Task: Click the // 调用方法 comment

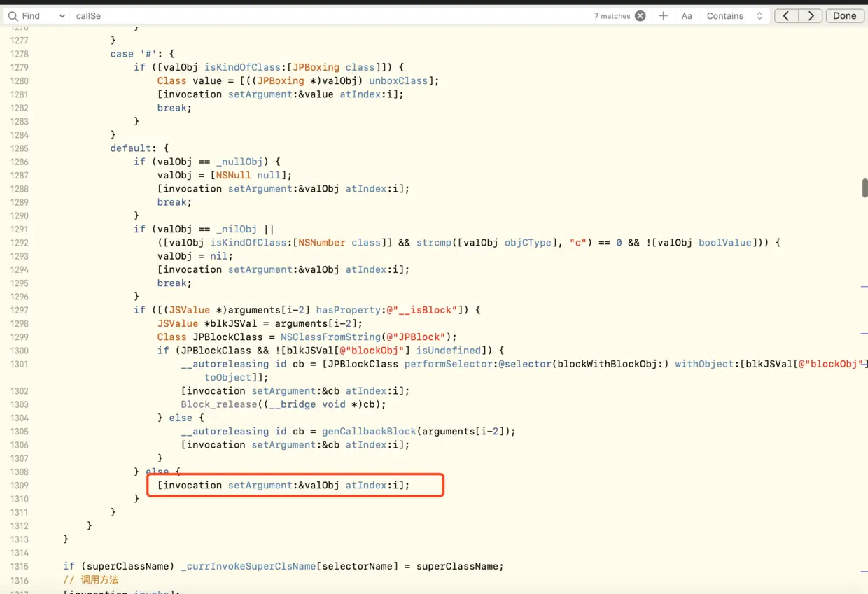Action: tap(91, 580)
